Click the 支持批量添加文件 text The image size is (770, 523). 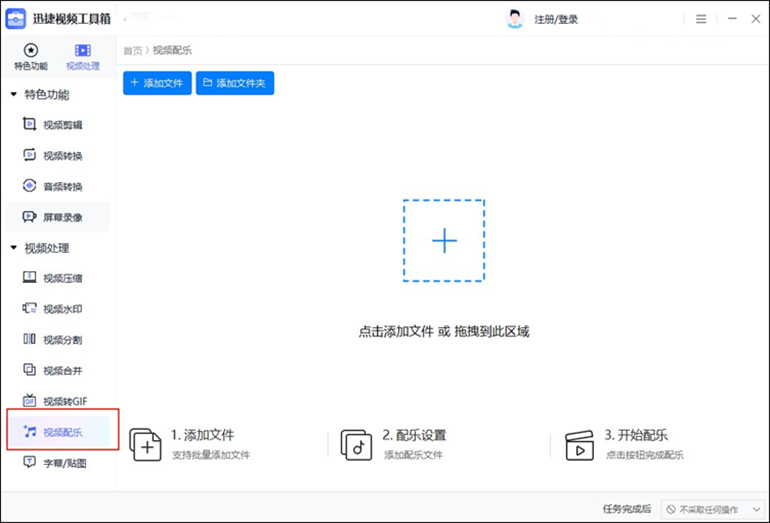pos(211,455)
